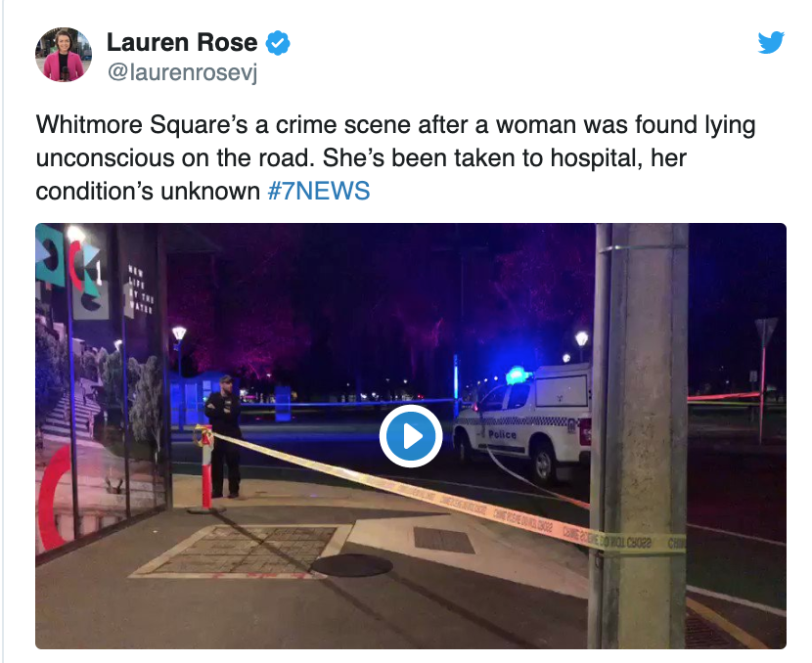Click the blue verified badge beside Lauren Rose
The image size is (812, 663).
(278, 43)
